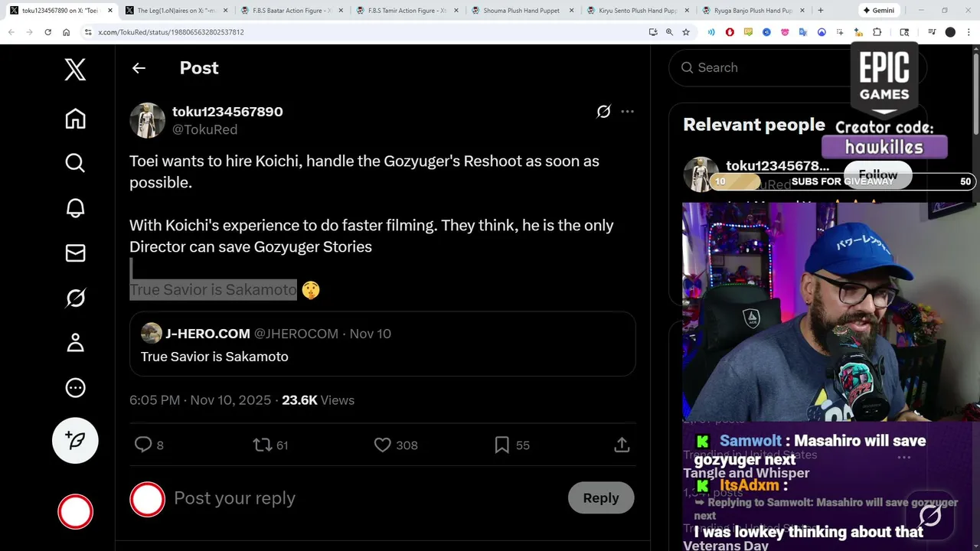Switch to the toku1234567890 on X tab

click(x=60, y=11)
